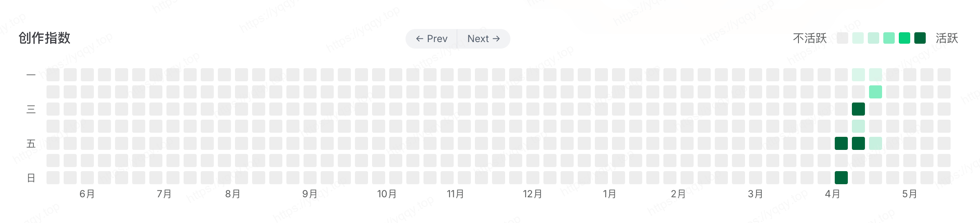This screenshot has height=223, width=980.
Task: Click the Next button
Action: 483,39
